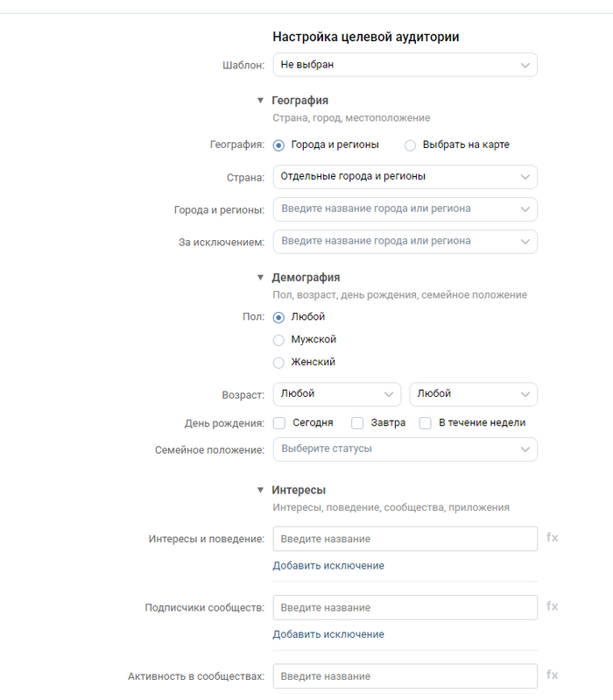The image size is (613, 700).
Task: Choose Женский gender radio button
Action: pos(279,363)
